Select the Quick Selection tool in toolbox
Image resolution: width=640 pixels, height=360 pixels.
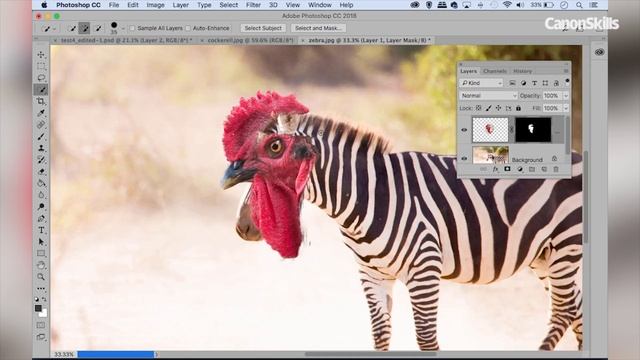click(41, 89)
